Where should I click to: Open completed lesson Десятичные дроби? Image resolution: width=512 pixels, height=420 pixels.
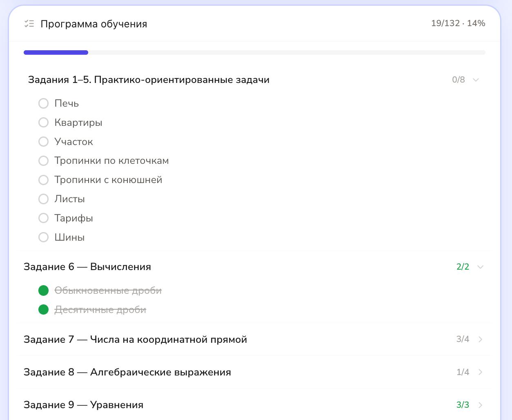pos(100,310)
